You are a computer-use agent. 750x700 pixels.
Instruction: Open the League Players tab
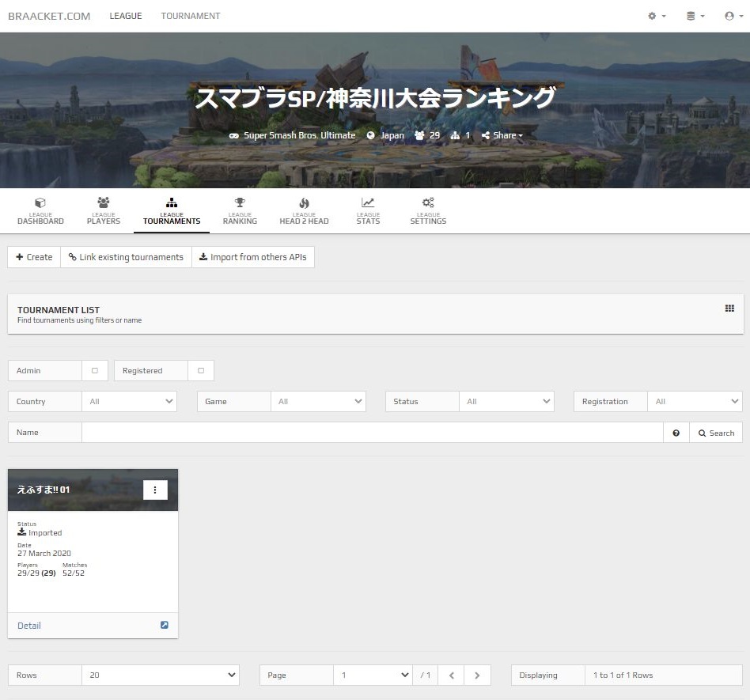pyautogui.click(x=104, y=211)
